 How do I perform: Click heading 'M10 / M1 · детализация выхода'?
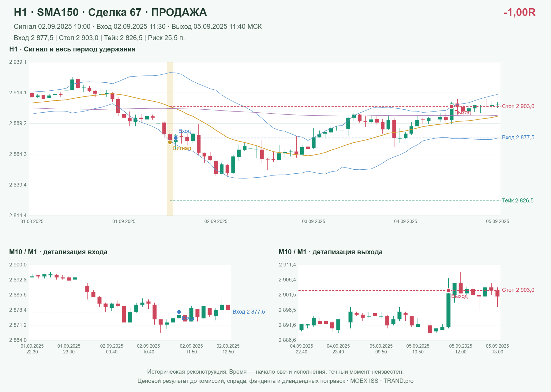click(331, 252)
